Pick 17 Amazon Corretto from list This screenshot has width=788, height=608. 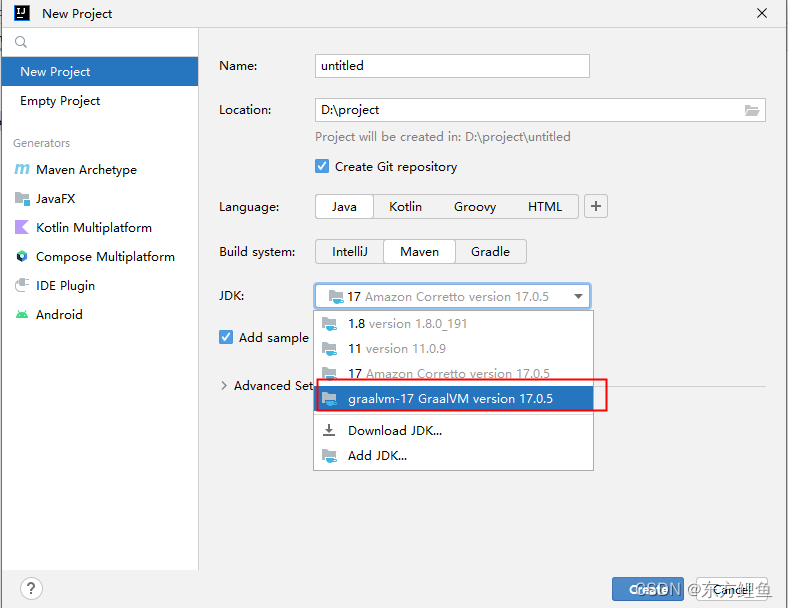[x=453, y=373]
